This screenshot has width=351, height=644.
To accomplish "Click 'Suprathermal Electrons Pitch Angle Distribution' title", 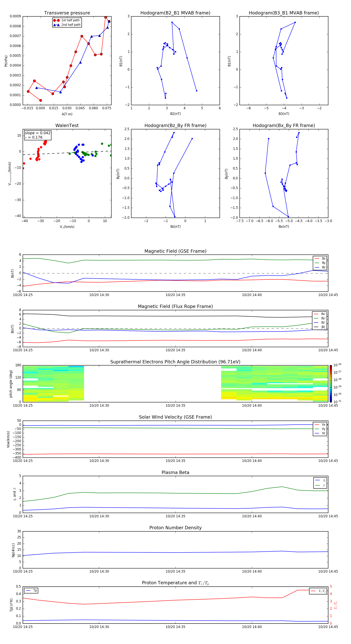I will point(175,362).
